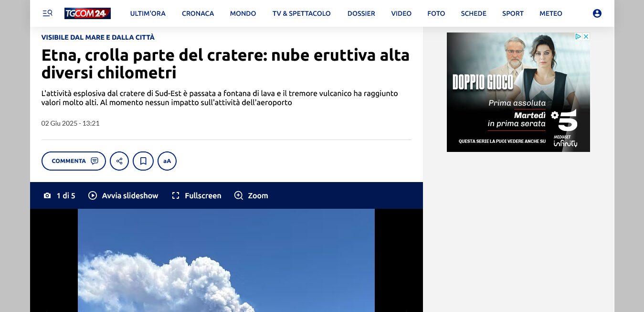Open SCHEDE section

[474, 13]
